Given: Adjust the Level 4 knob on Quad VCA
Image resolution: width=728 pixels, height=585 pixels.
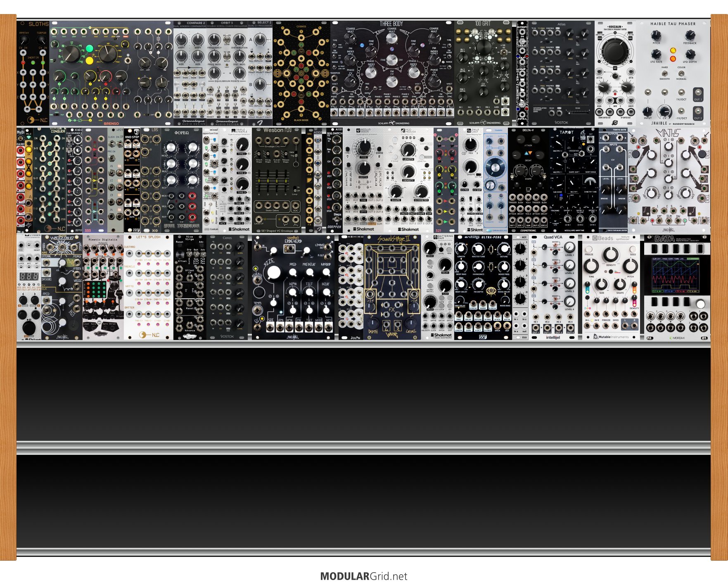Looking at the screenshot, I should [569, 302].
